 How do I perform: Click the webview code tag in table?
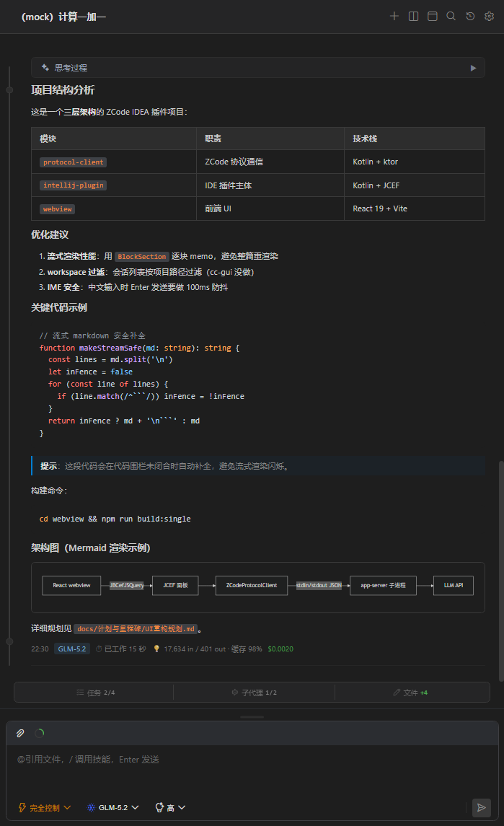click(58, 209)
